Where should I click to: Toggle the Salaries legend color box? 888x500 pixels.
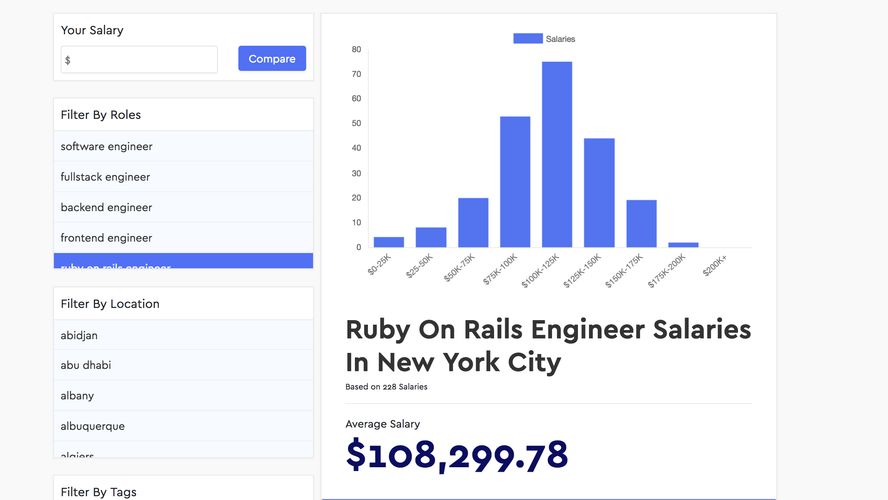pos(527,39)
